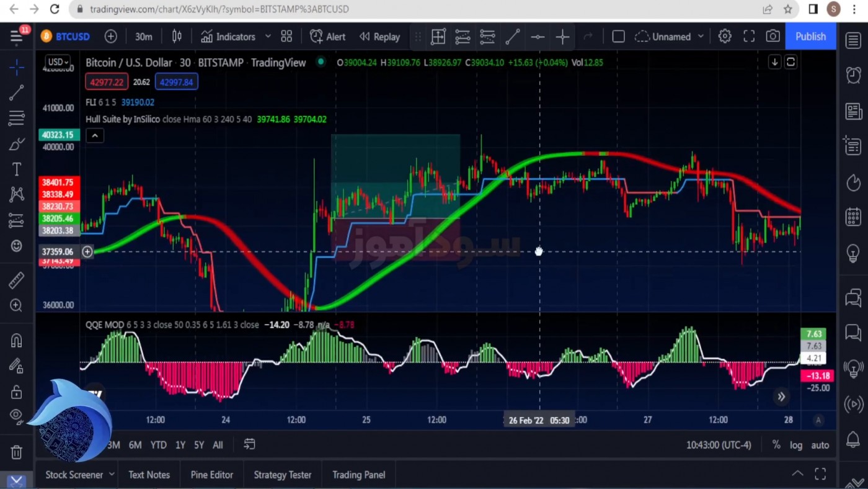Open chart settings gear icon
Image resolution: width=868 pixels, height=489 pixels.
point(725,37)
